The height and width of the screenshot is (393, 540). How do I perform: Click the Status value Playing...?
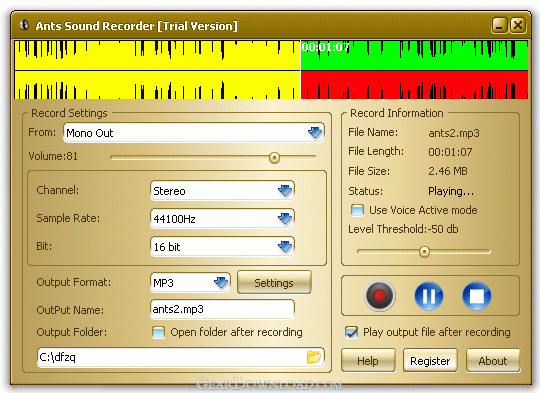[x=451, y=191]
